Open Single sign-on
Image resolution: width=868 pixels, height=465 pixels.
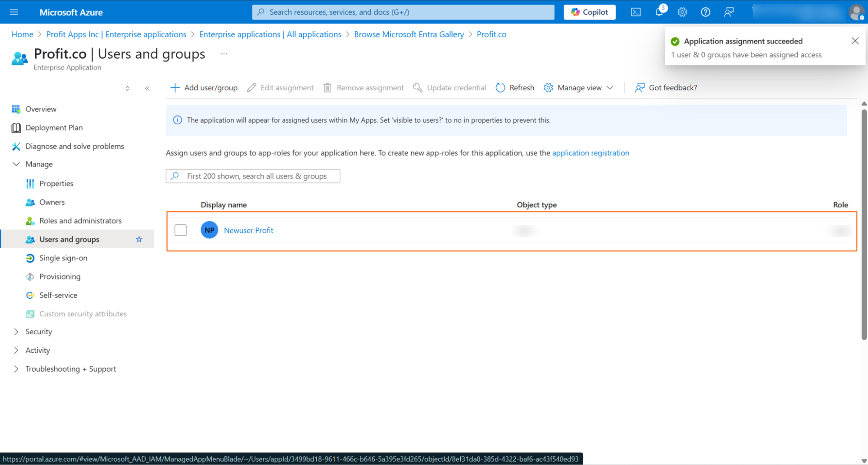coord(56,258)
